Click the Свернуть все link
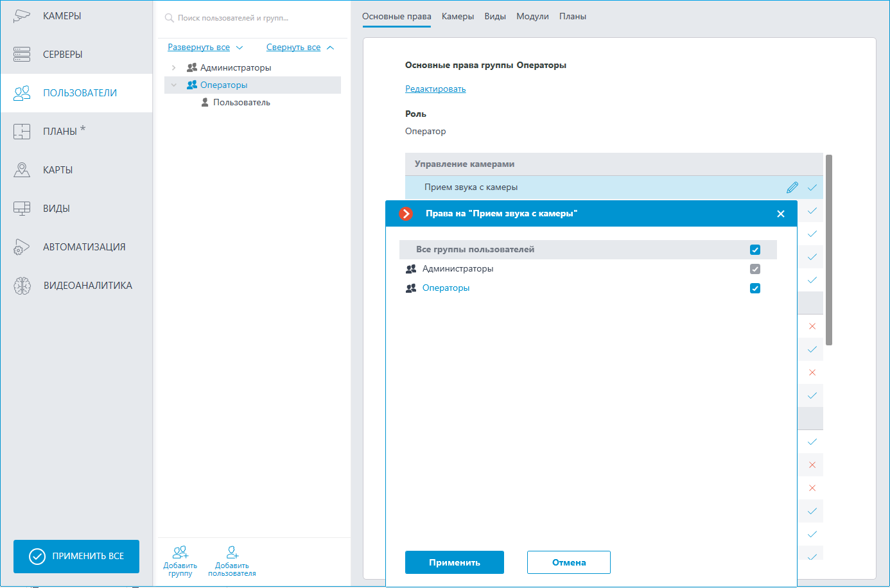Image resolution: width=890 pixels, height=588 pixels. (x=293, y=48)
